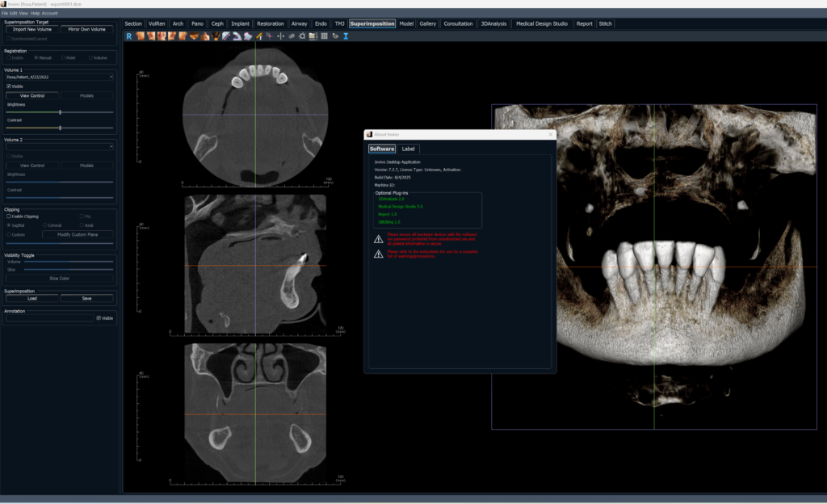Activate the Angle measurement tool
Screen dimensions: 827x504
237,36
